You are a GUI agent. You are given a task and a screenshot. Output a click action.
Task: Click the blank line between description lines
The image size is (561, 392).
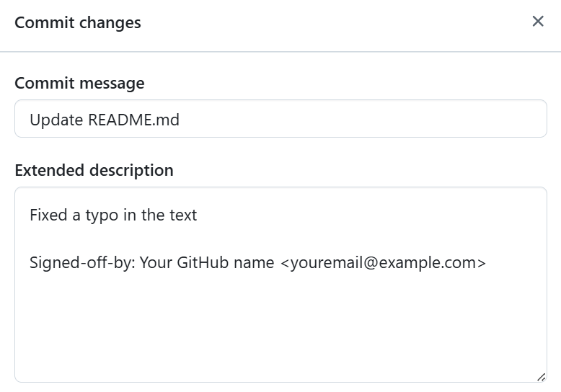[x=280, y=239]
